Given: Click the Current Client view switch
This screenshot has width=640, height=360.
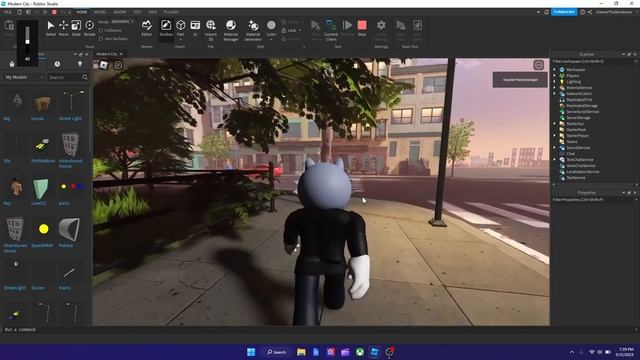Looking at the screenshot, I should click(331, 30).
